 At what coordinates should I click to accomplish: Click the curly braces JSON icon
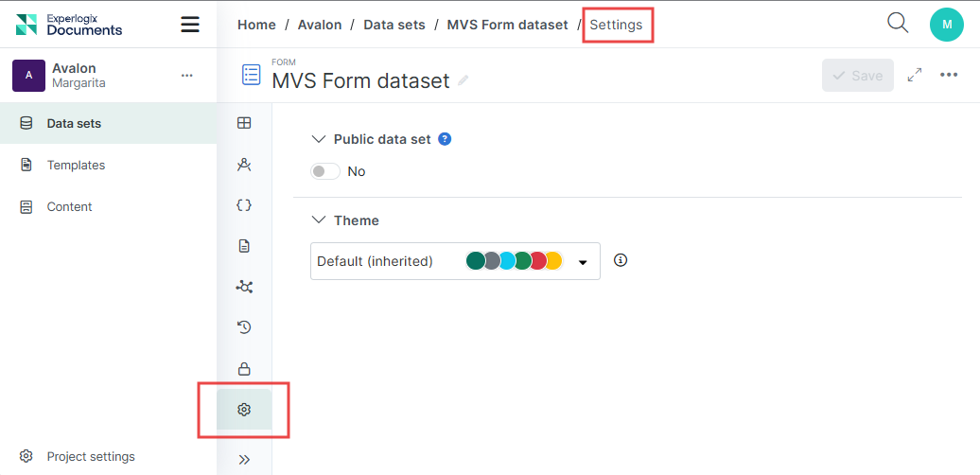coord(244,205)
